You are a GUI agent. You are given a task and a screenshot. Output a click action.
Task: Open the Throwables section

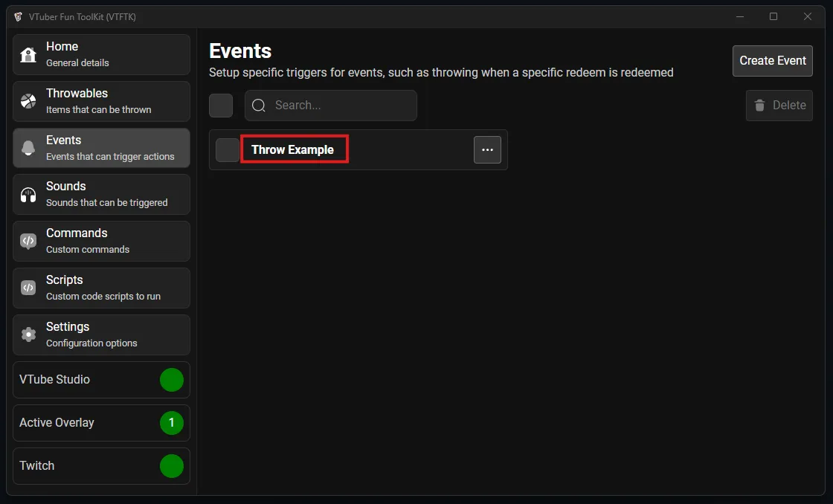(x=101, y=101)
